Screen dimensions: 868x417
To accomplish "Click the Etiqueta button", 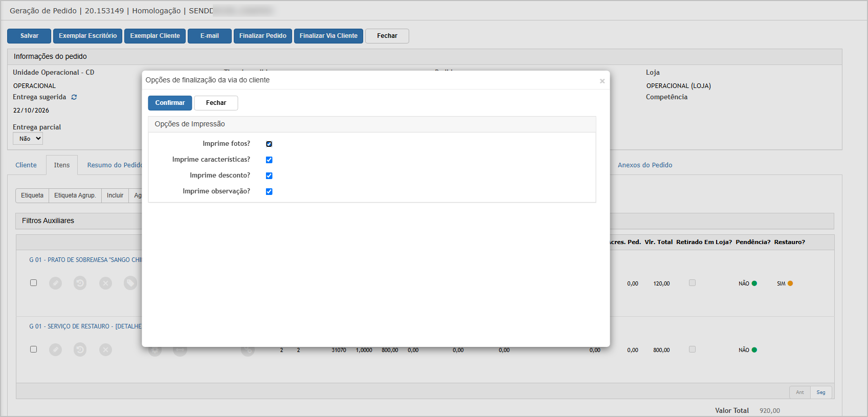I will click(32, 195).
